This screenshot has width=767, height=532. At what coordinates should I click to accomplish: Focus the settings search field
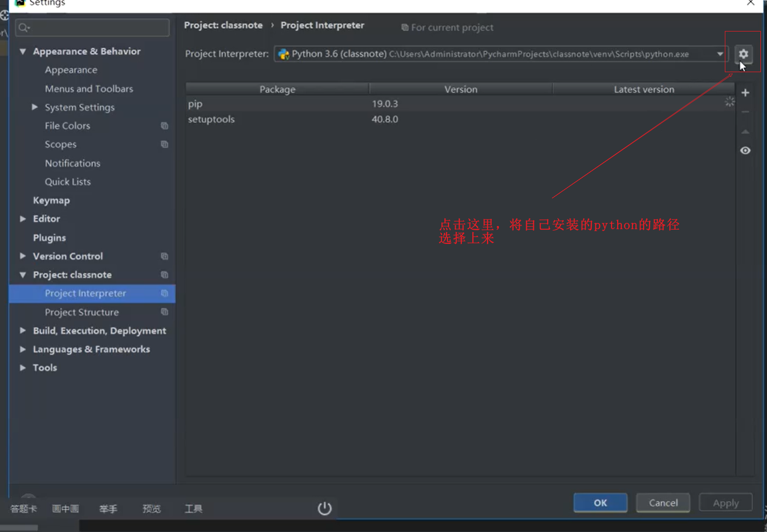tap(92, 27)
